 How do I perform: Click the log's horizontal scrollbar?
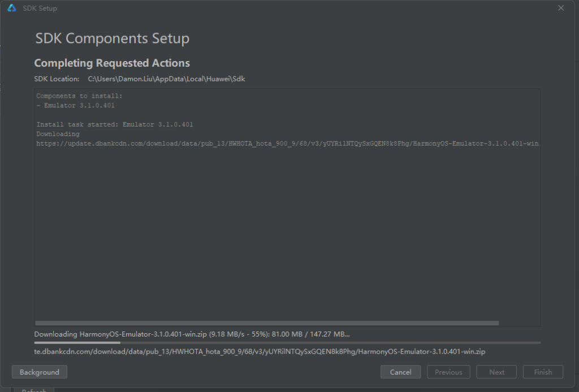[x=267, y=323]
